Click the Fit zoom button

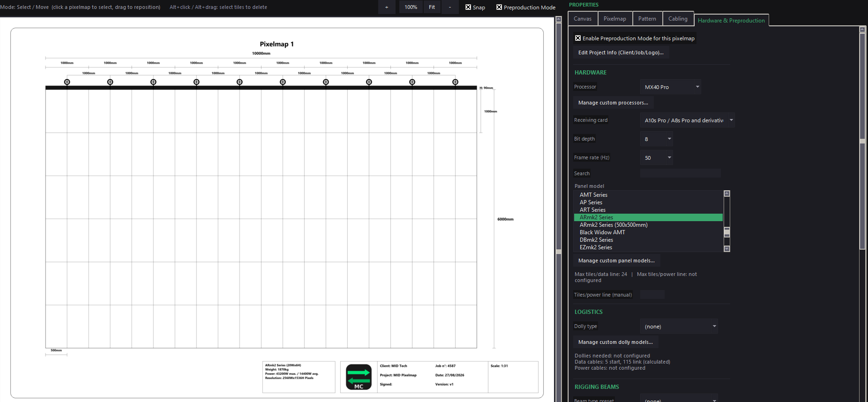pyautogui.click(x=432, y=7)
